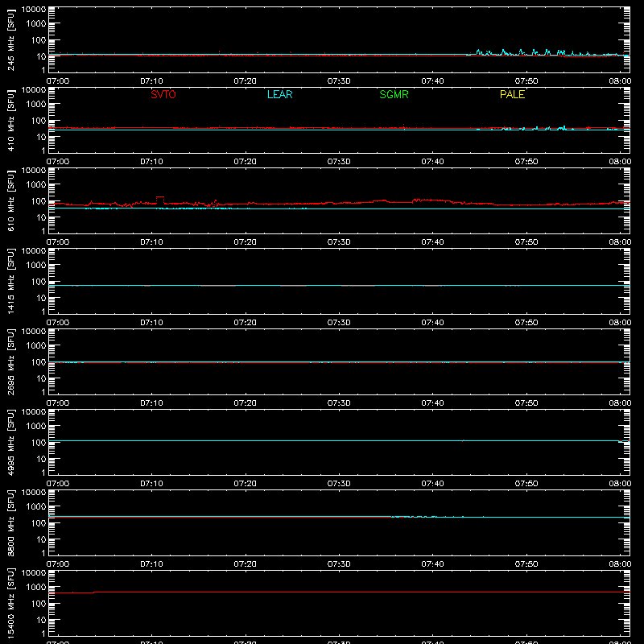Click the 4995 MHz [SFU] axis title
The width and height of the screenshot is (644, 644).
(x=10, y=442)
